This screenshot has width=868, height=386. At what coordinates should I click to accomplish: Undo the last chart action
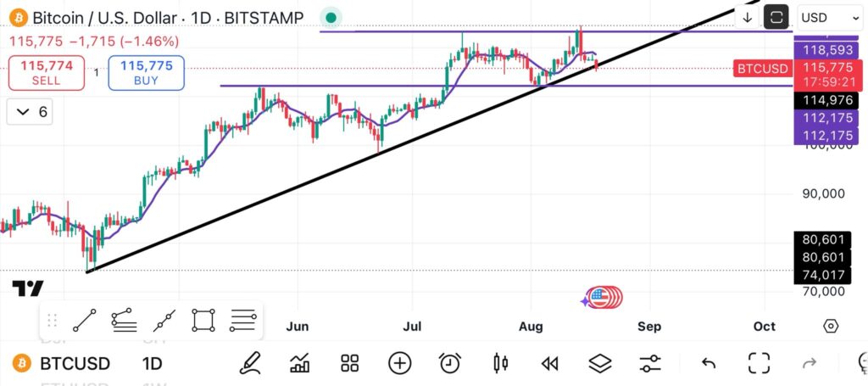tap(709, 363)
